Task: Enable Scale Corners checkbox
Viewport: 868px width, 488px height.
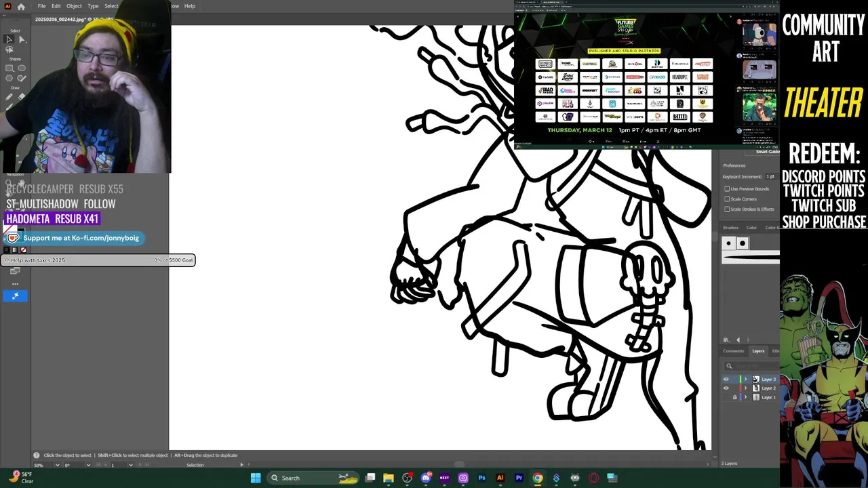Action: coord(727,199)
